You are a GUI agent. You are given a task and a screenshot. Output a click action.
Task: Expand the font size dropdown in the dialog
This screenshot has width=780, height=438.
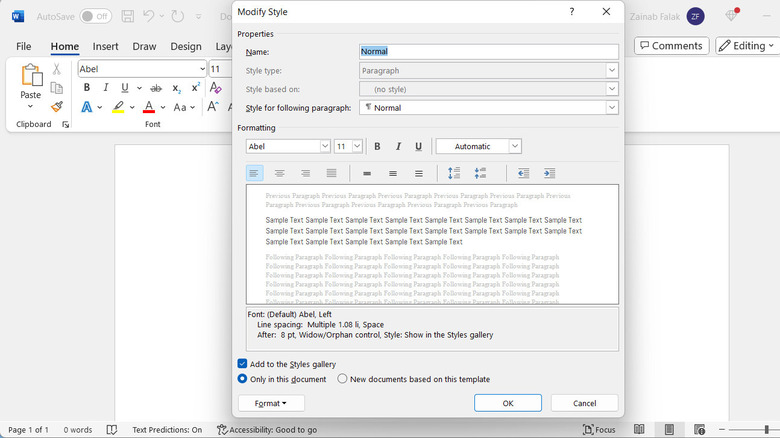pyautogui.click(x=357, y=146)
